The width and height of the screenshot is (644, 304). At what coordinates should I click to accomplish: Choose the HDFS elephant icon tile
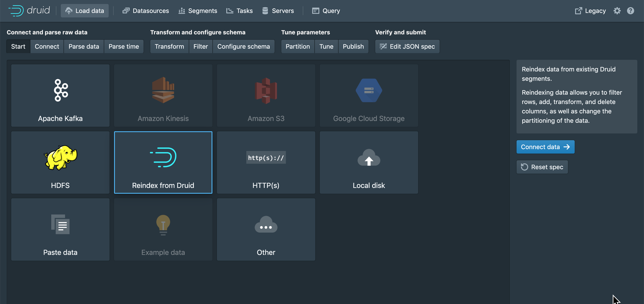pyautogui.click(x=60, y=162)
